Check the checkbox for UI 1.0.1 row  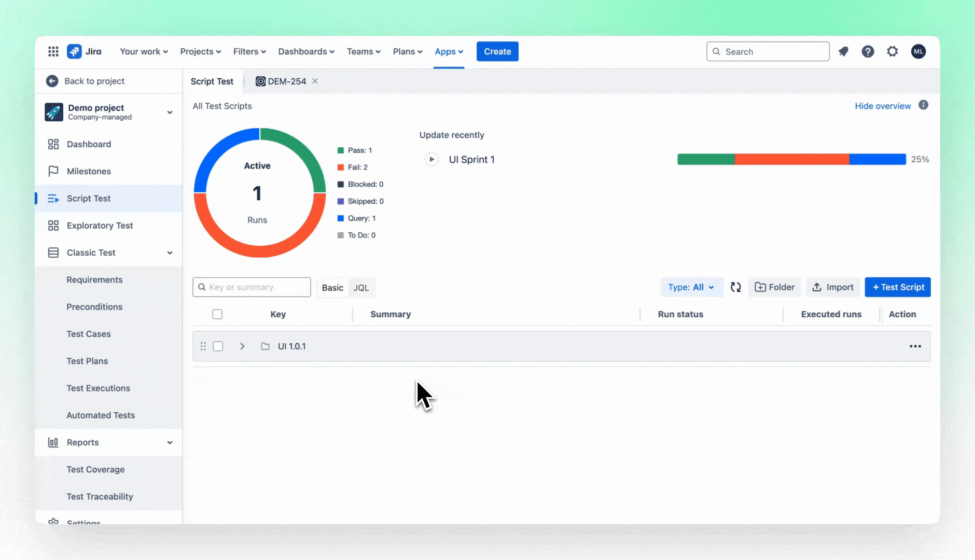click(x=218, y=346)
